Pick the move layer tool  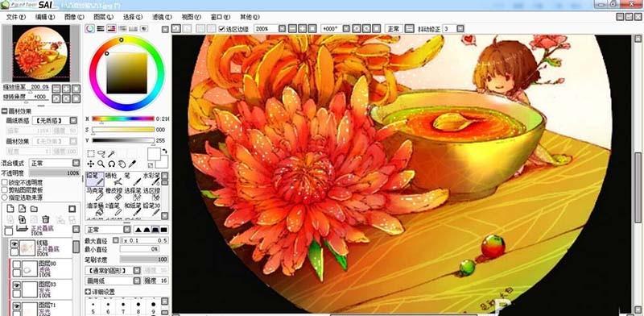point(91,164)
